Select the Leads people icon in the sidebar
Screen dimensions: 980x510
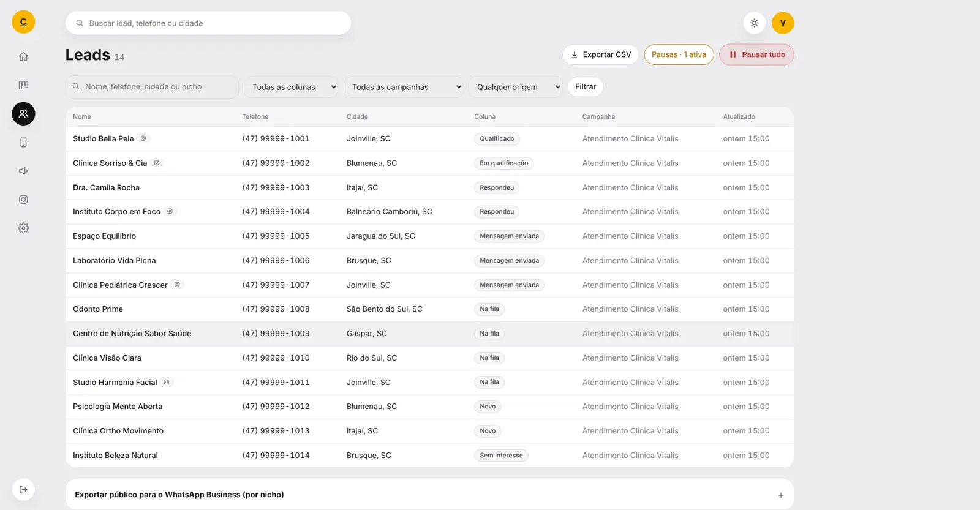tap(23, 114)
